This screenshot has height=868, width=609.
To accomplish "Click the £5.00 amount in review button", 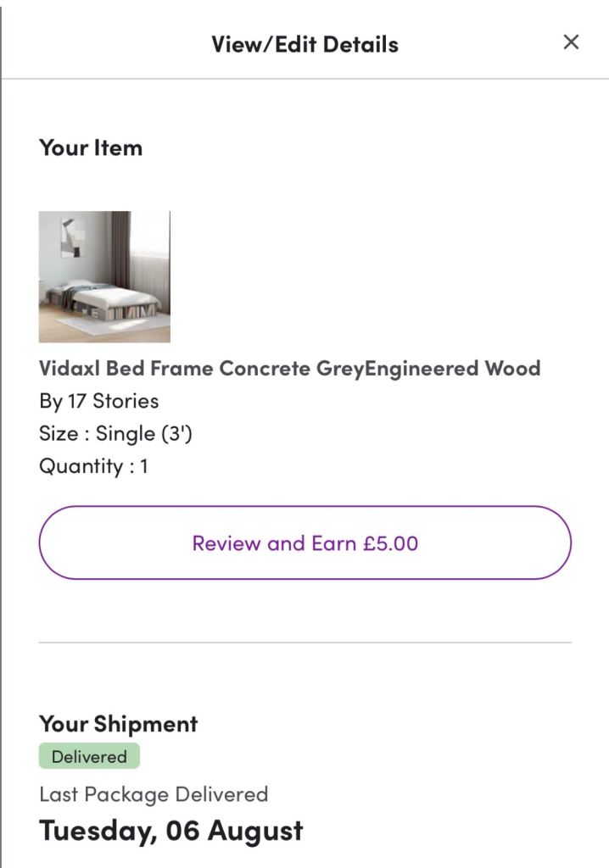I will (391, 542).
